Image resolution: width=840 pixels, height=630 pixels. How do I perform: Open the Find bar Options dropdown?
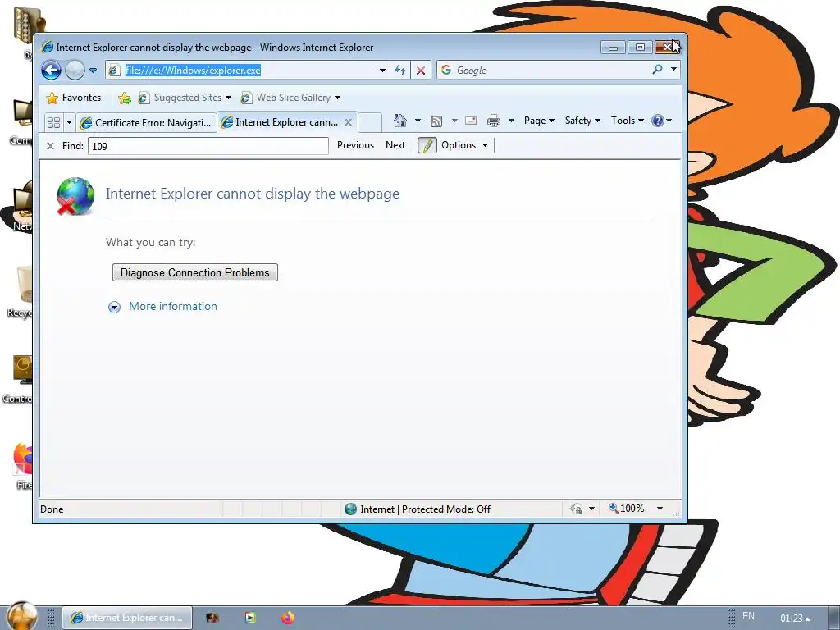pos(464,145)
